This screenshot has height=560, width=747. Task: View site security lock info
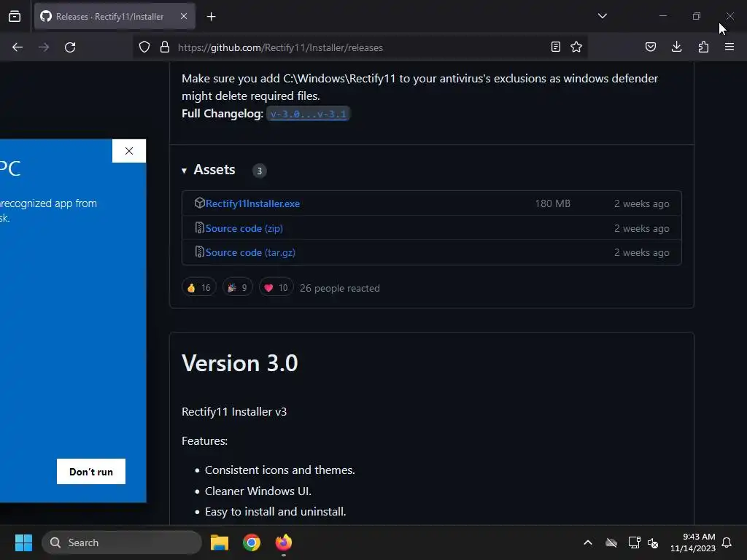coord(165,47)
